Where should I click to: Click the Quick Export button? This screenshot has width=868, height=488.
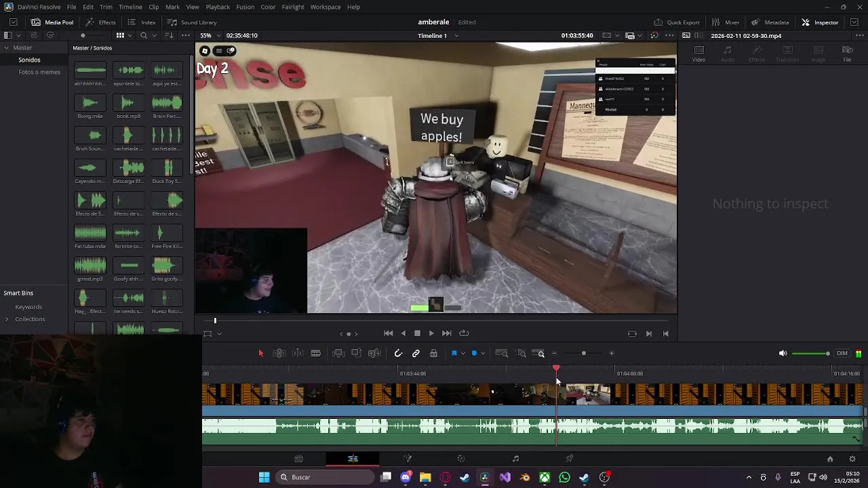[677, 22]
